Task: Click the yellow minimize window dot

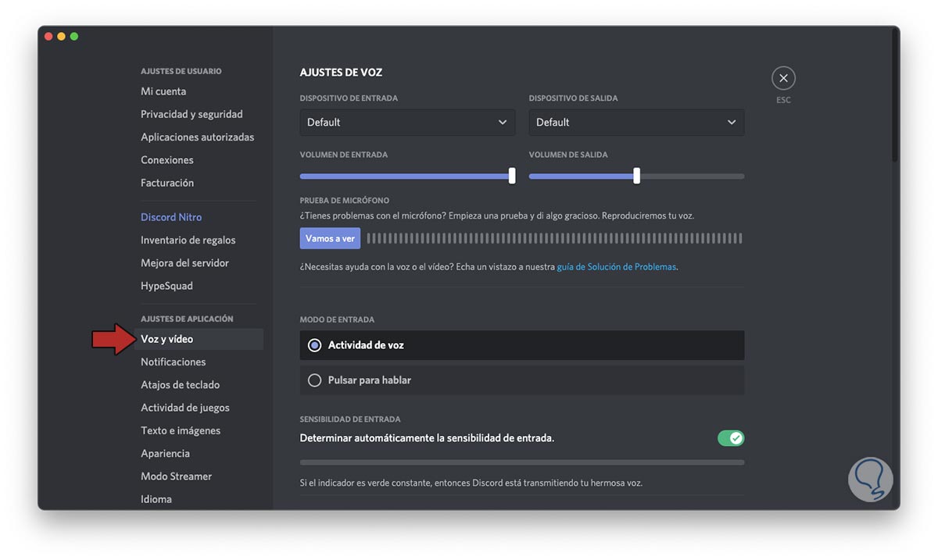Action: coord(61,37)
